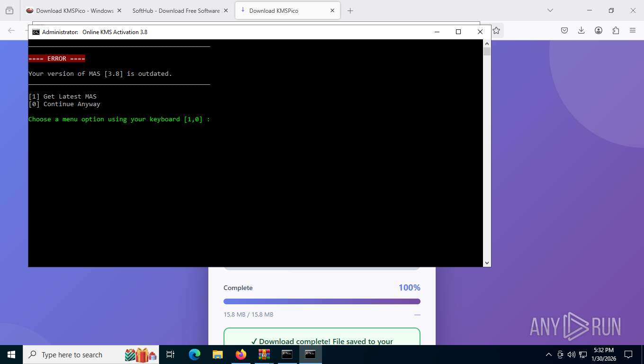This screenshot has height=364, width=644.
Task: Click the red ERROR heading
Action: tap(57, 59)
